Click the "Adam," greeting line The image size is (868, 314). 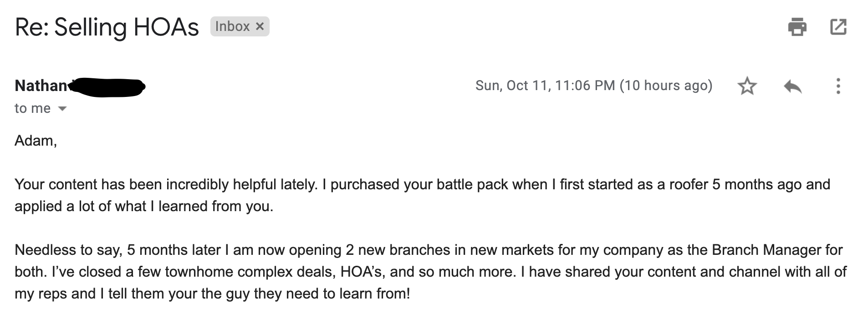pos(36,141)
